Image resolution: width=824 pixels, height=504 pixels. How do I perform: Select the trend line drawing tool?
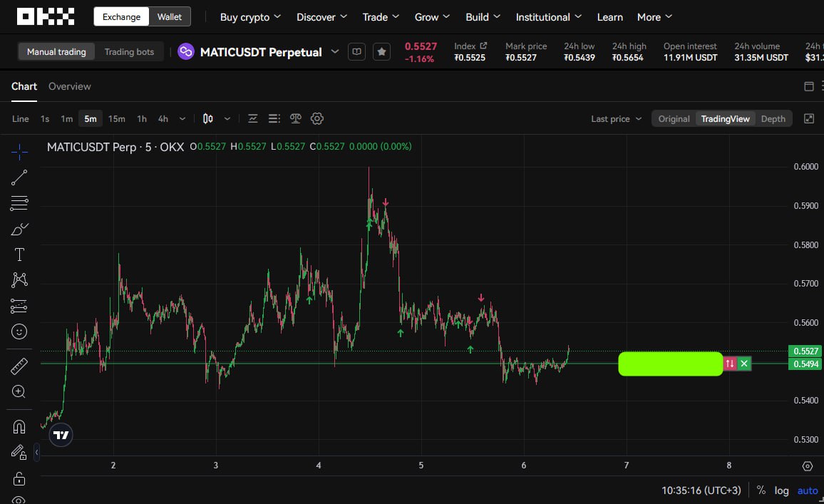point(19,178)
